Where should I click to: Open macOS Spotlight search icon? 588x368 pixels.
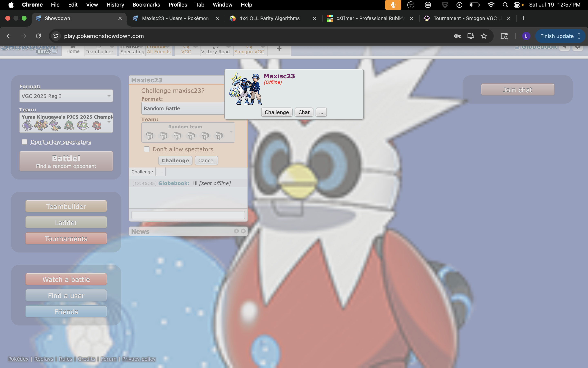[505, 5]
